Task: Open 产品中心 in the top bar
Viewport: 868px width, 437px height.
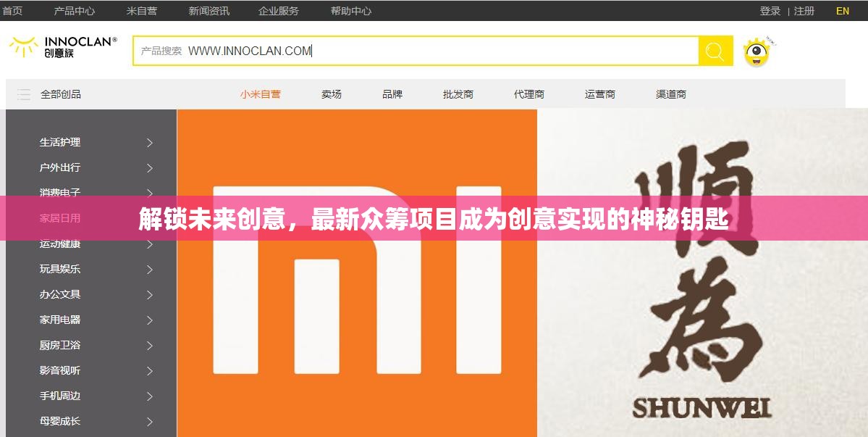Action: 74,11
